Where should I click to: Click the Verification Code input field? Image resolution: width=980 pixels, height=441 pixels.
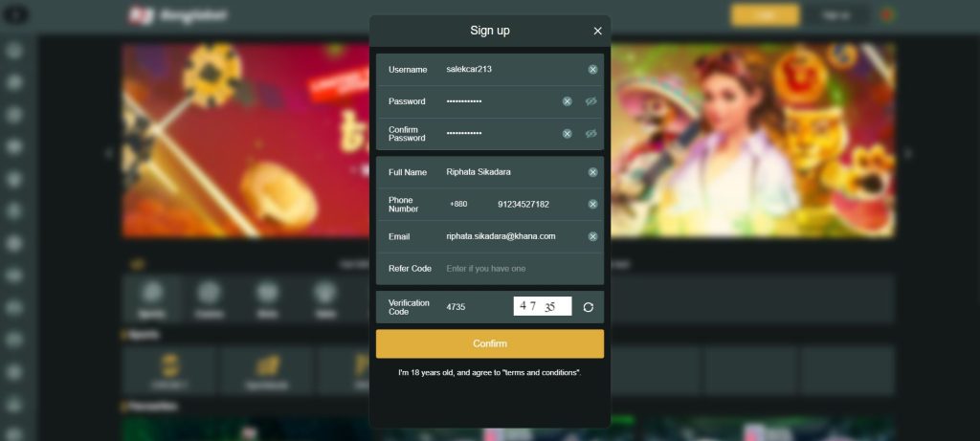coord(477,307)
